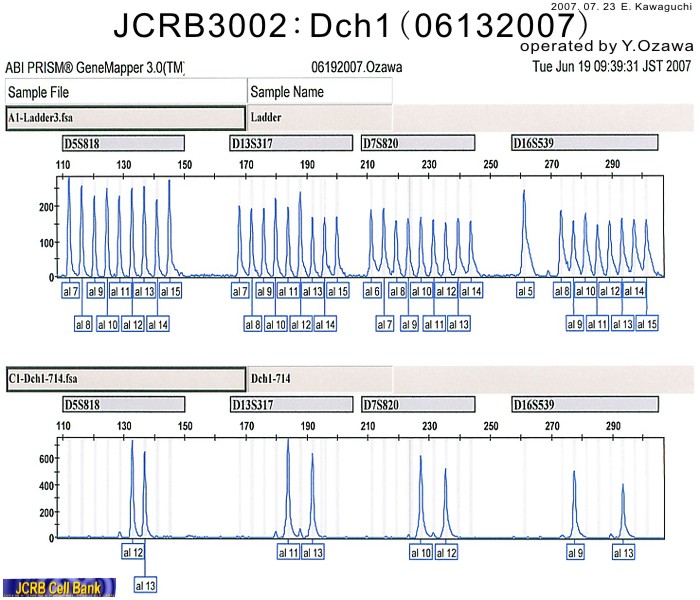The image size is (700, 600).
Task: Click the lowest 'al 13' label beside JCRB logo
Action: (x=145, y=585)
